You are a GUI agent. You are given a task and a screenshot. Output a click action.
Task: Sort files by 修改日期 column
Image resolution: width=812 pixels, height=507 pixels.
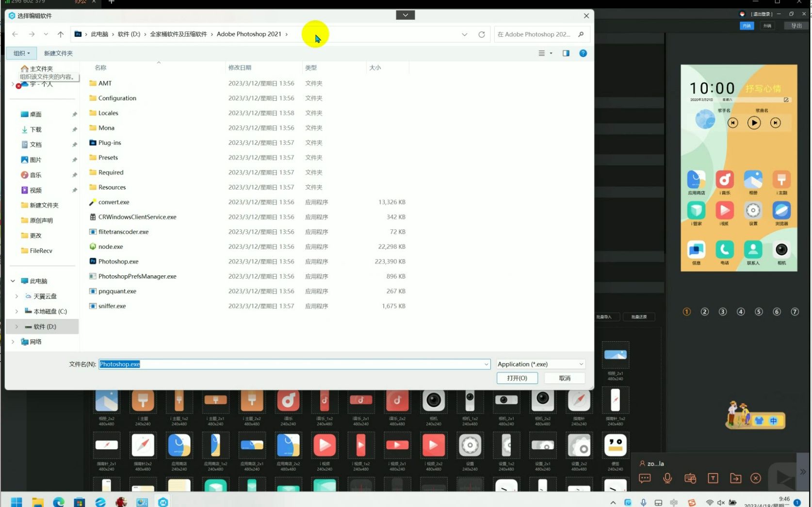240,68
